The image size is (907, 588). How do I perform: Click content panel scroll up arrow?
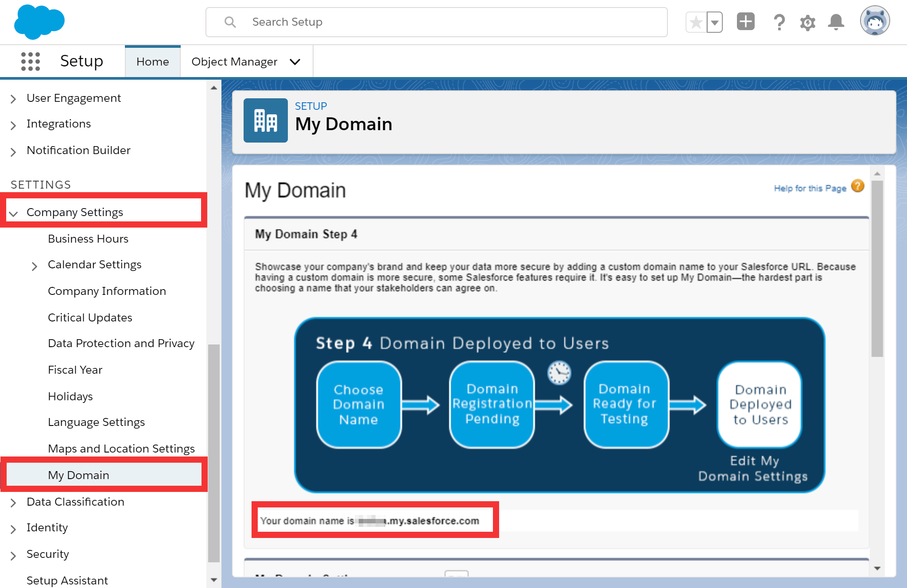877,174
